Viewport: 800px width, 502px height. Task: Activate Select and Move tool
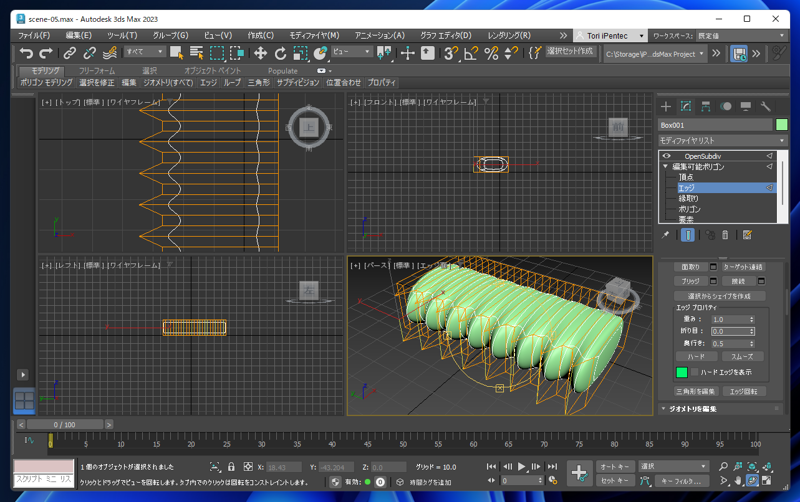point(260,53)
